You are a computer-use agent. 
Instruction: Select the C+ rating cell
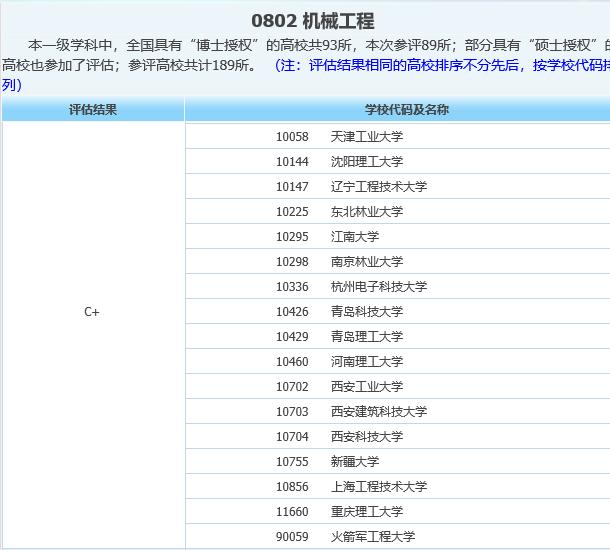click(x=93, y=335)
